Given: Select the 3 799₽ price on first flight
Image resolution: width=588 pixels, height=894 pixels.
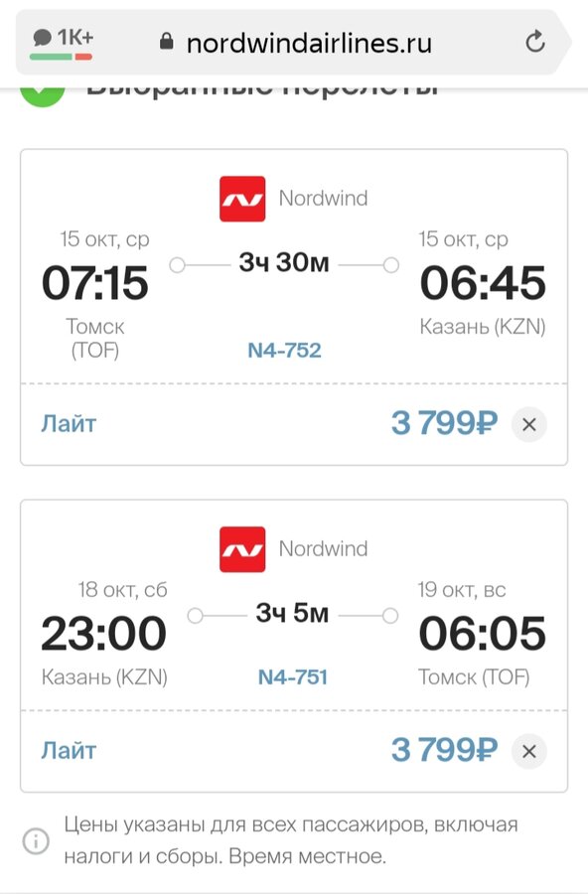Looking at the screenshot, I should click(x=444, y=423).
